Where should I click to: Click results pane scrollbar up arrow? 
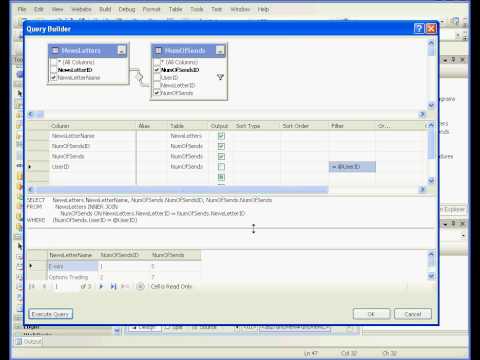click(x=431, y=254)
